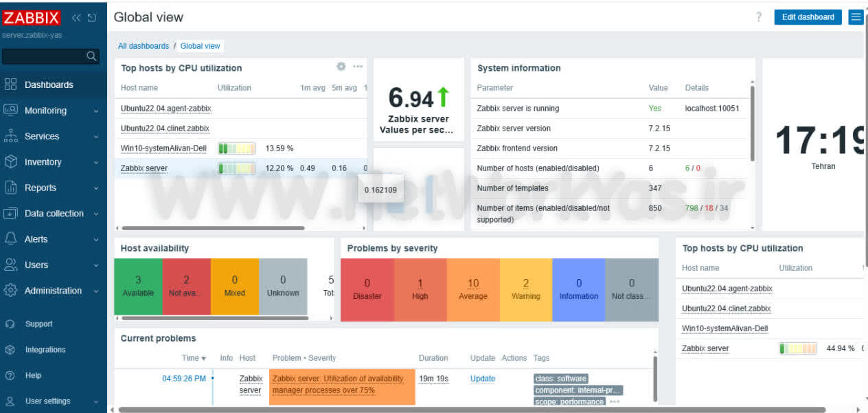The image size is (868, 413).
Task: Click into the sidebar search field
Action: tap(45, 56)
